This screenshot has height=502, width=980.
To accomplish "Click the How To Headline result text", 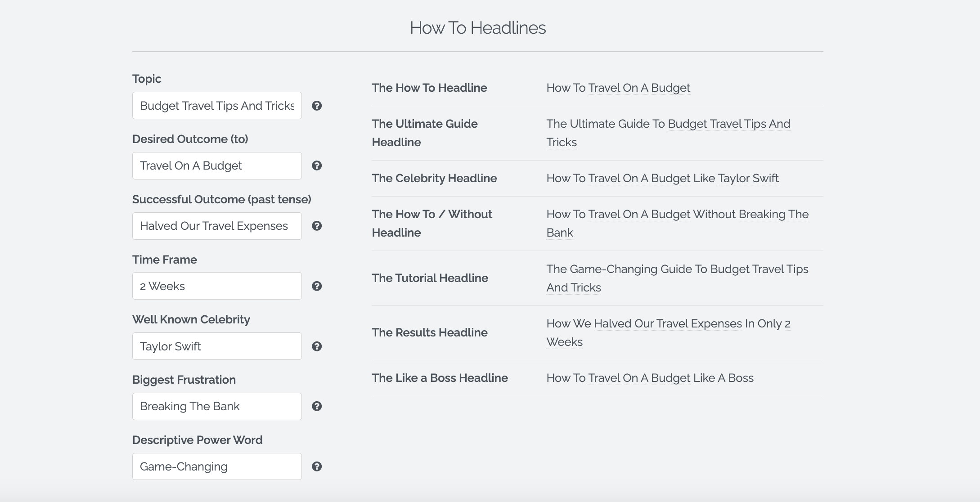I will click(618, 88).
